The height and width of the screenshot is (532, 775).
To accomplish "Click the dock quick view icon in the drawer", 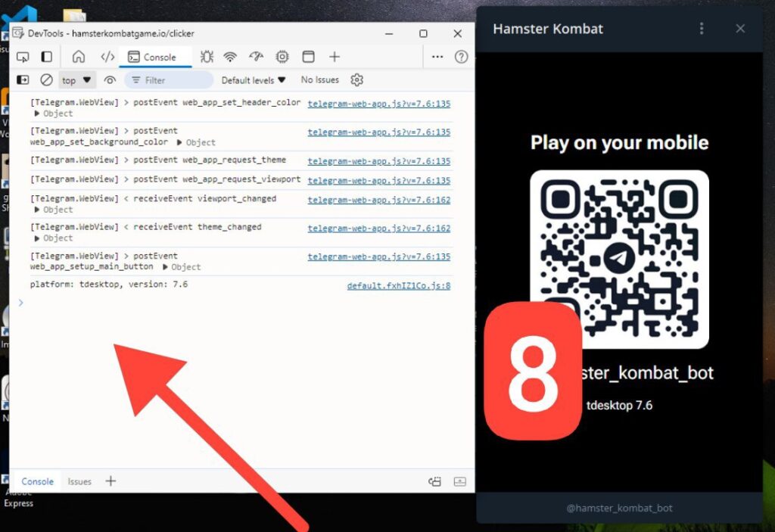I will pyautogui.click(x=435, y=481).
